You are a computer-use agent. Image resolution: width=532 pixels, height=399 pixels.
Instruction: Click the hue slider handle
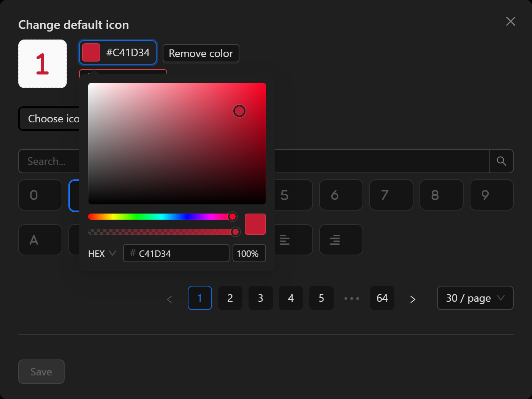tap(233, 217)
